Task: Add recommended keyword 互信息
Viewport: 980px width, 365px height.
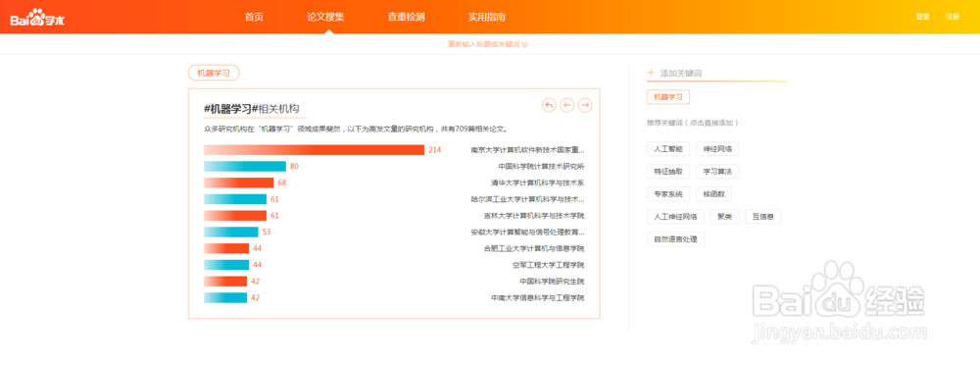Action: (x=762, y=217)
